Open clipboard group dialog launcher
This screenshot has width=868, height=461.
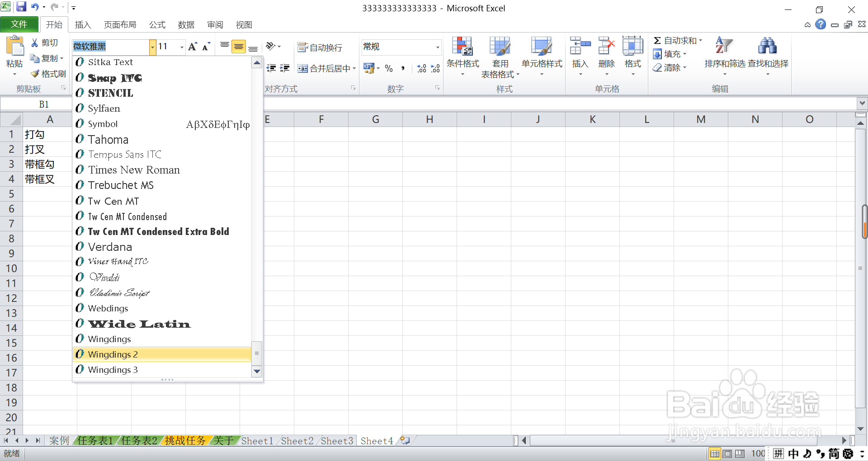coord(63,88)
